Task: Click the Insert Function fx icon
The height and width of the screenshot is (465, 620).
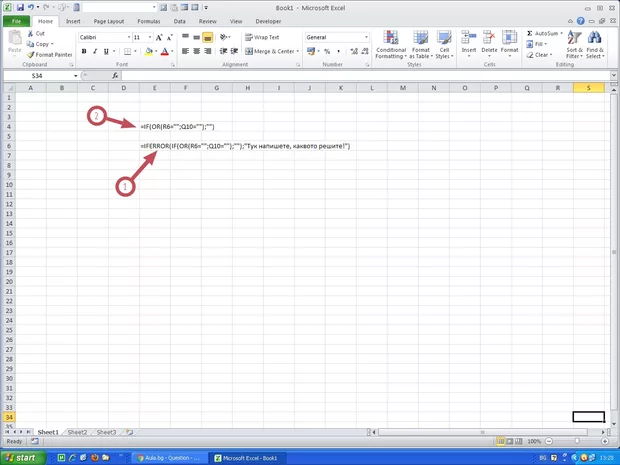Action: [x=115, y=76]
